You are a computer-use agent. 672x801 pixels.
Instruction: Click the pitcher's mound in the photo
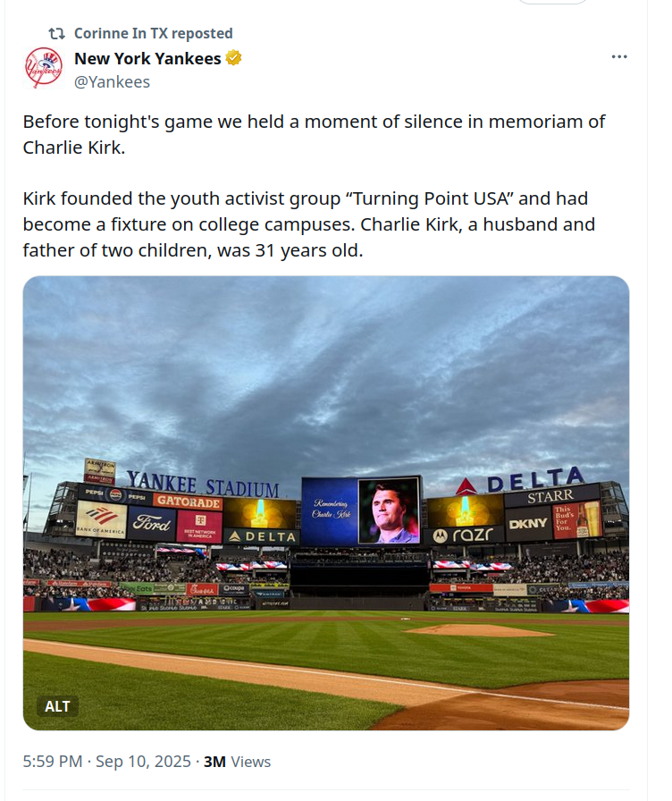click(x=478, y=630)
